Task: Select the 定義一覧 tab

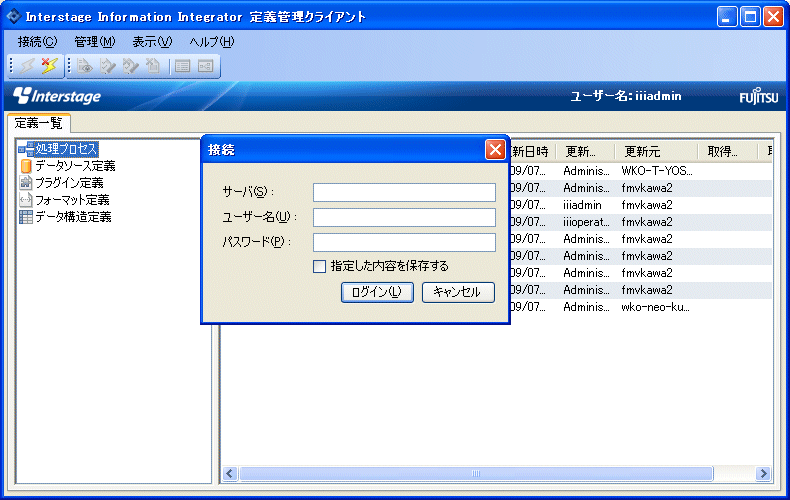Action: pos(38,123)
